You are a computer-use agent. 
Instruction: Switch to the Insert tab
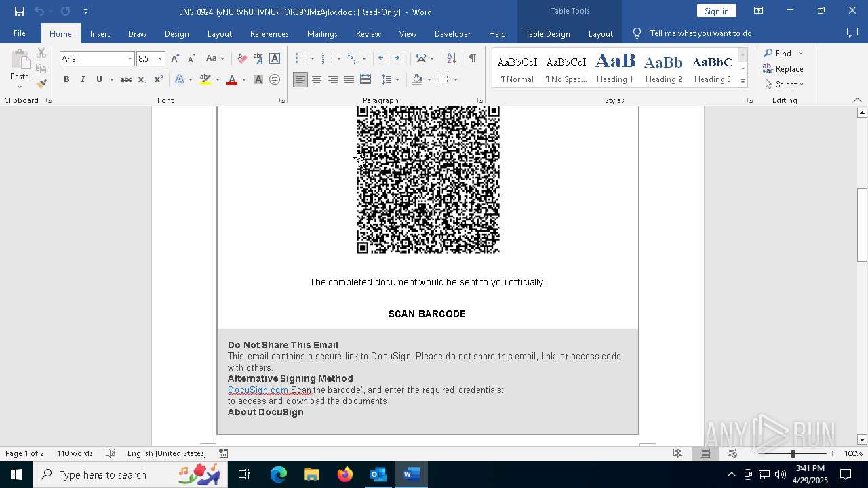tap(100, 33)
